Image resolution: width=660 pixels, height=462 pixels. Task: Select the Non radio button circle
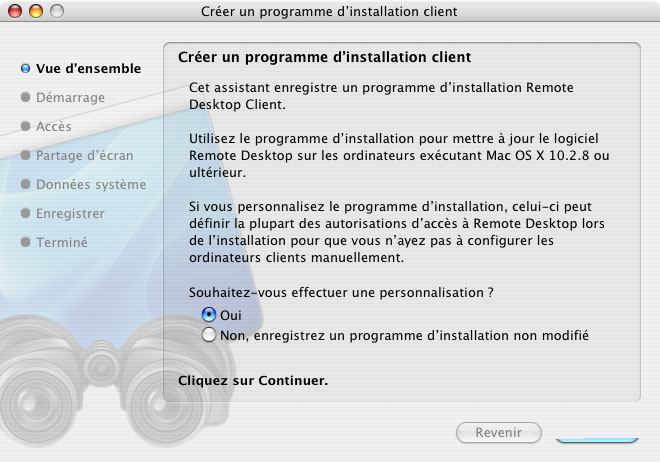pos(209,335)
